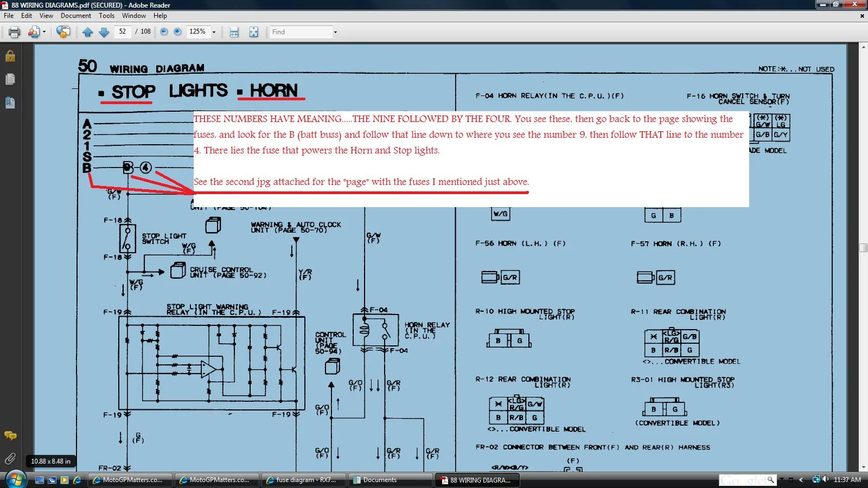This screenshot has width=868, height=488.
Task: Click the '10.88 x 8.48 in' page size label
Action: click(x=50, y=461)
